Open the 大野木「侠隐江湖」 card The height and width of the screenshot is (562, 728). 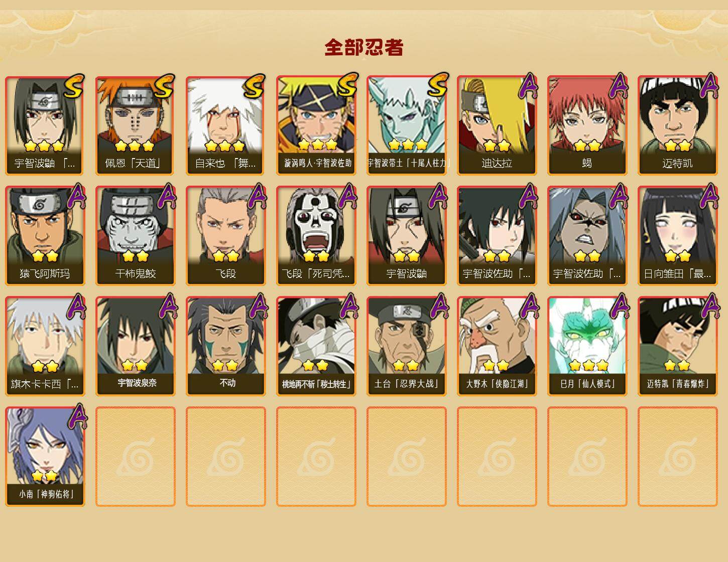coord(497,346)
